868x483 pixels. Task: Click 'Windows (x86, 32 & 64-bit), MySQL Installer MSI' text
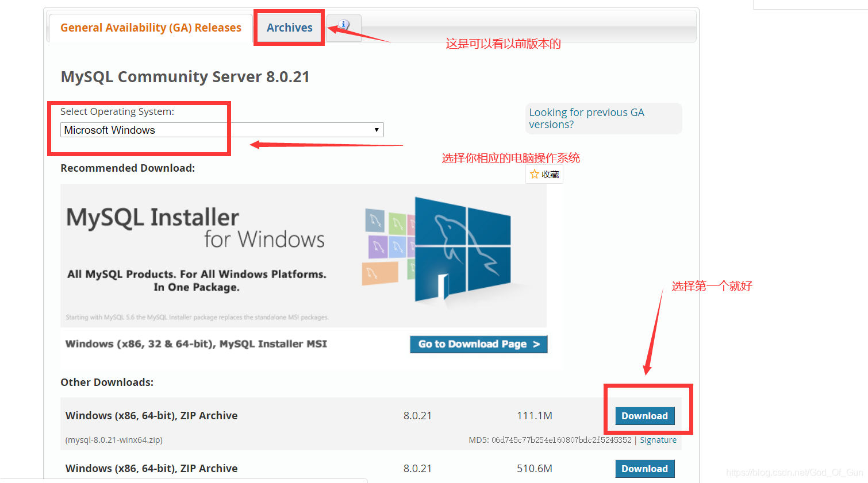196,344
